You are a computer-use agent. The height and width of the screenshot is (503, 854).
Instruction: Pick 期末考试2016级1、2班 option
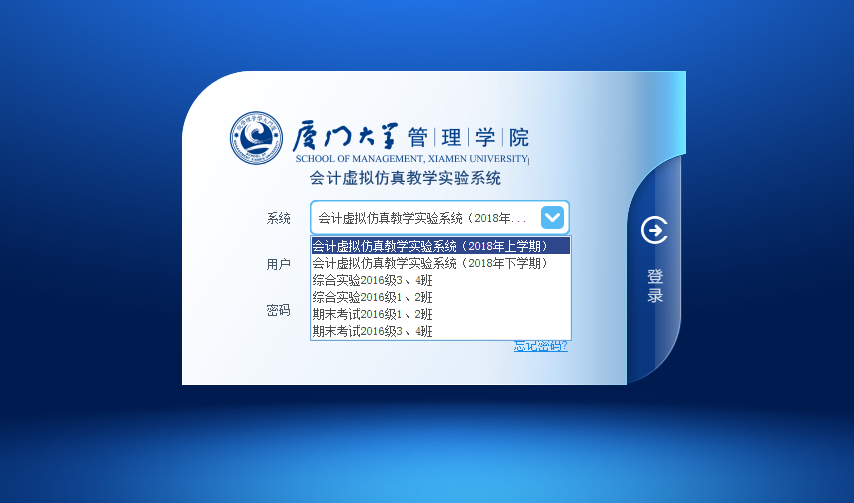(441, 314)
